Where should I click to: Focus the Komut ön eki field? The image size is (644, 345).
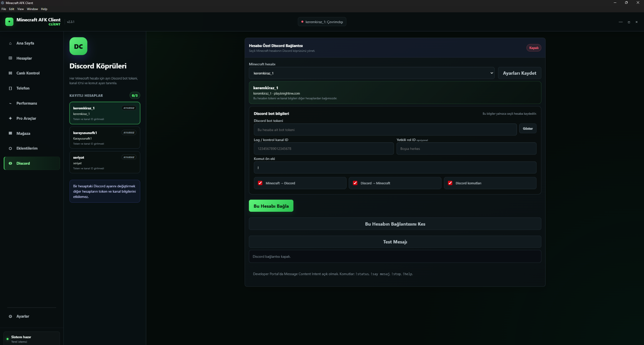[395, 167]
